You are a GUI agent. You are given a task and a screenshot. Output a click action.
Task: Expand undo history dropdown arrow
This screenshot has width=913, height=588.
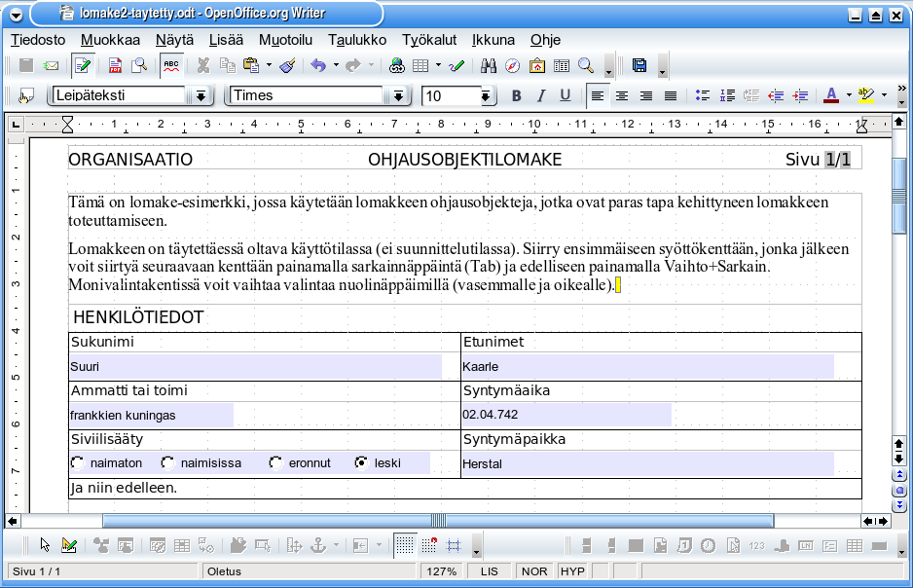pyautogui.click(x=336, y=65)
